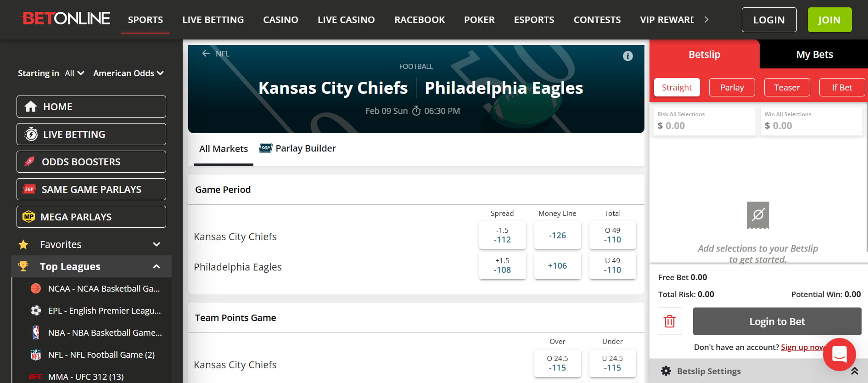The height and width of the screenshot is (383, 868).
Task: Switch to the Parlay Builder tab
Action: click(x=297, y=148)
